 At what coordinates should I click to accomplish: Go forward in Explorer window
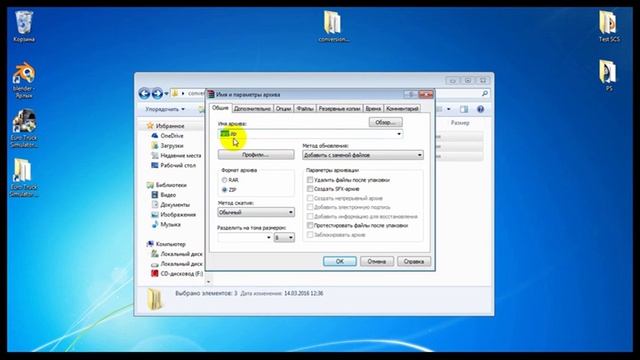pyautogui.click(x=157, y=94)
